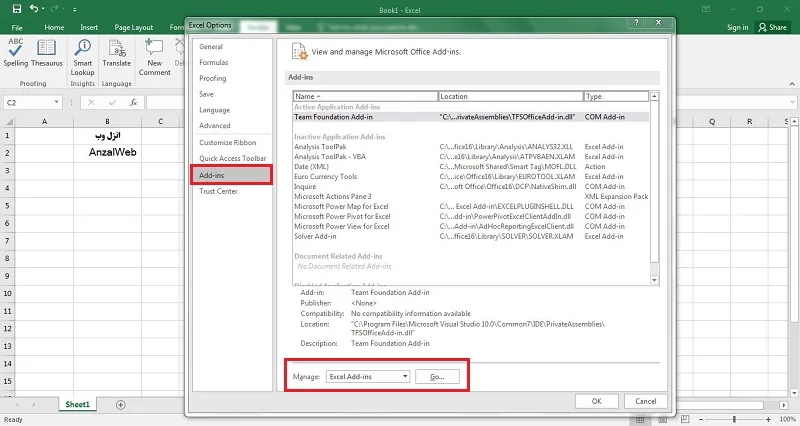Screen dimensions: 800x426
Task: Open Smart Lookup insights
Action: (x=82, y=58)
